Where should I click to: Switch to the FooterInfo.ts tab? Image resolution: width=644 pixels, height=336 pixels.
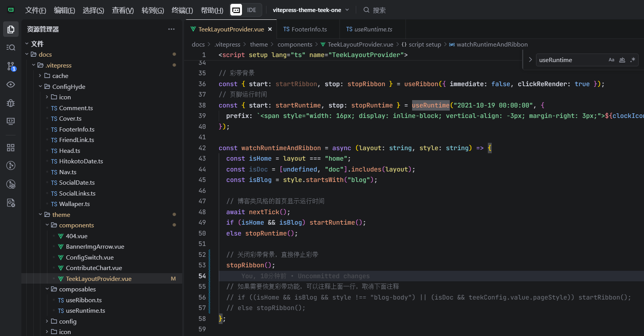(x=305, y=29)
